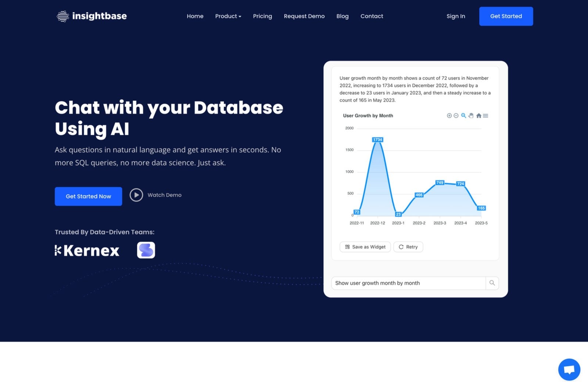The height and width of the screenshot is (382, 588).
Task: Play the Watch Demo video icon
Action: (x=136, y=195)
